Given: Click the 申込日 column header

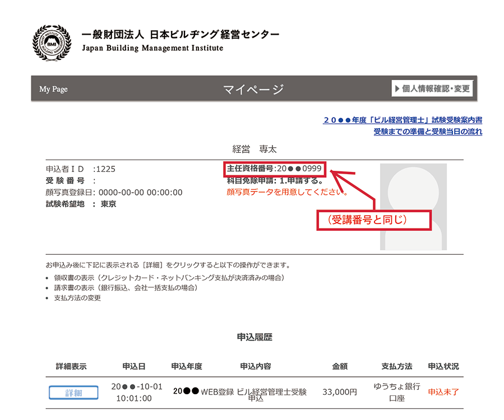Looking at the screenshot, I should 133,366.
